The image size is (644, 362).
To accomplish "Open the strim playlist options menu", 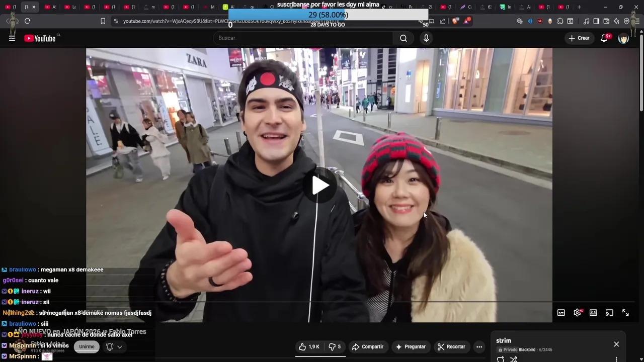I will 616,359.
